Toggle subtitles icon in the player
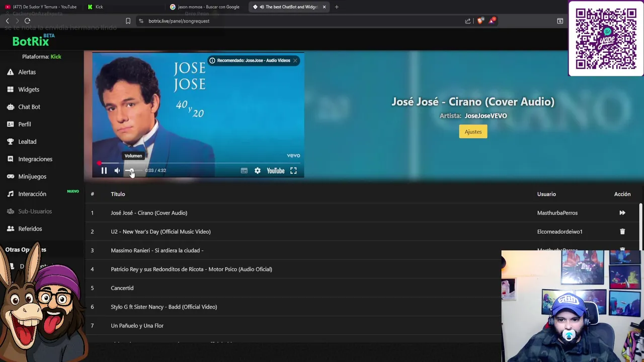Image resolution: width=644 pixels, height=362 pixels. [244, 171]
